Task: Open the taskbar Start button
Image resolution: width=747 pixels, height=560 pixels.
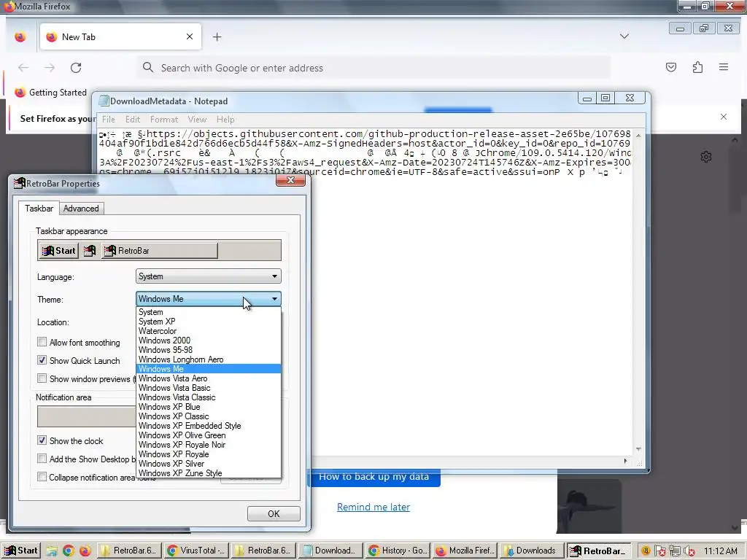Action: click(21, 551)
